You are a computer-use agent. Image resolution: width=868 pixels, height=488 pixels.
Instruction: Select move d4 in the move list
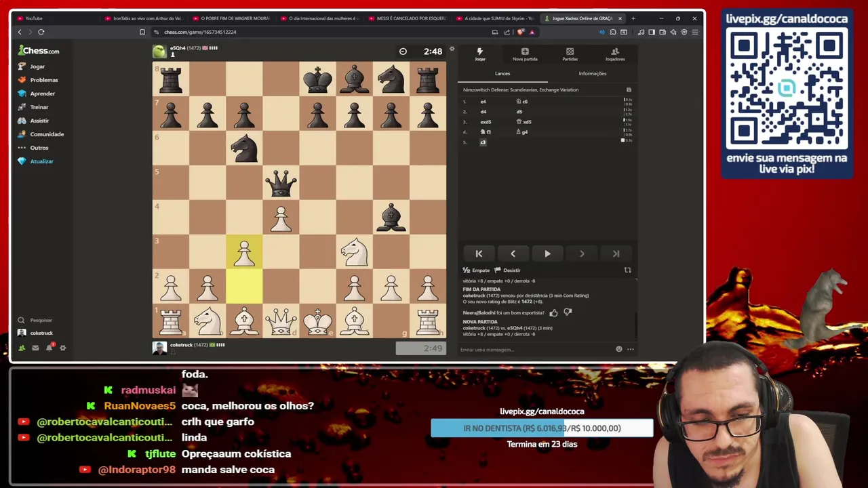[x=484, y=112]
